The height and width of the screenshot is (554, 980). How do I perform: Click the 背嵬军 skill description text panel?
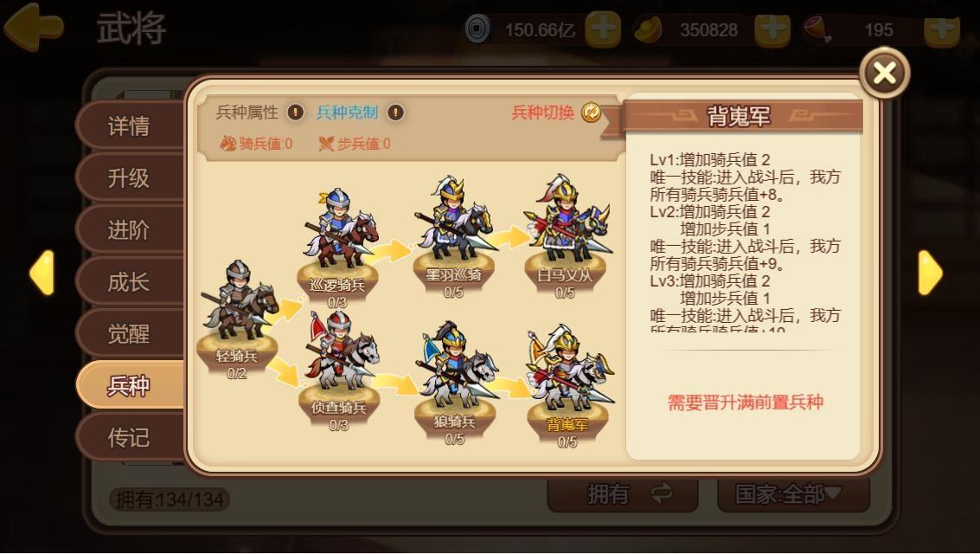point(744,241)
